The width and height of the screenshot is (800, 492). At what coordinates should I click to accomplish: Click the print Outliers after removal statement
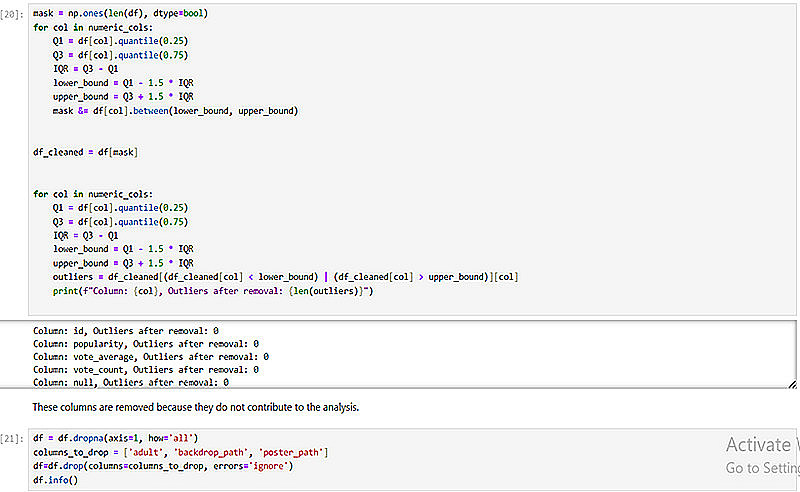pyautogui.click(x=213, y=291)
